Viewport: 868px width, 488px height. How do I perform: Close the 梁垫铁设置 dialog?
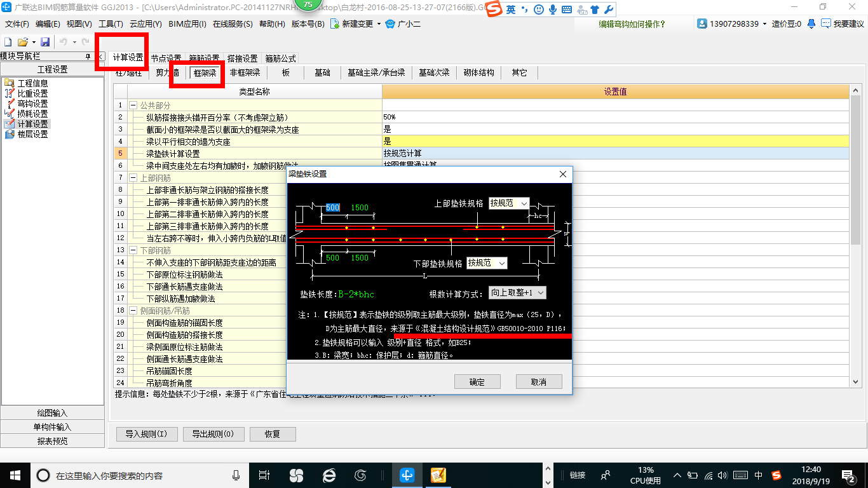pyautogui.click(x=562, y=174)
